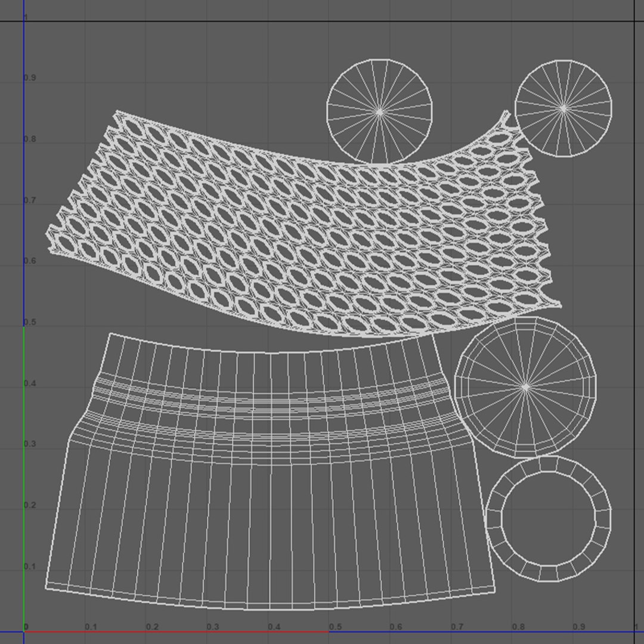
Task: Click the 0.4 label on vertical axis
Action: 30,383
